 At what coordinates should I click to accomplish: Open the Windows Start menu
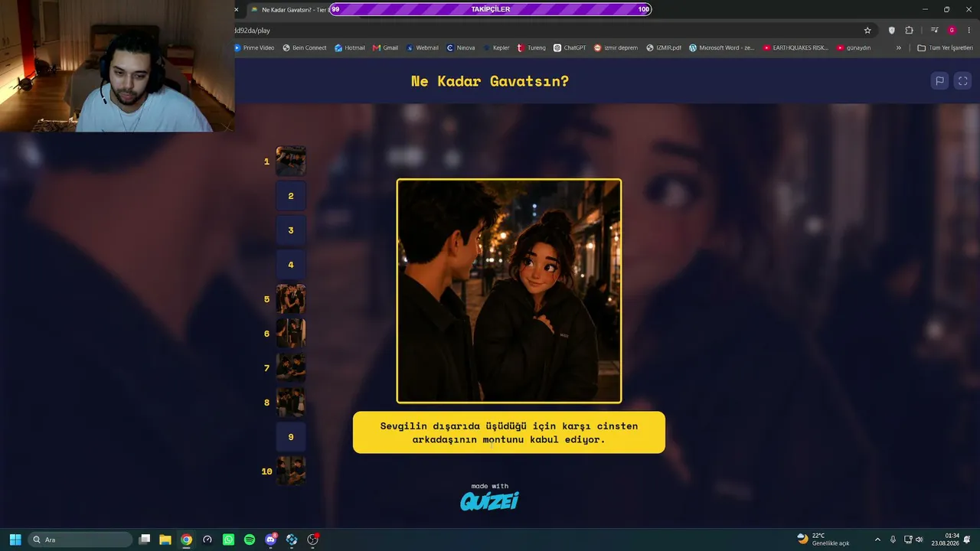coord(15,540)
